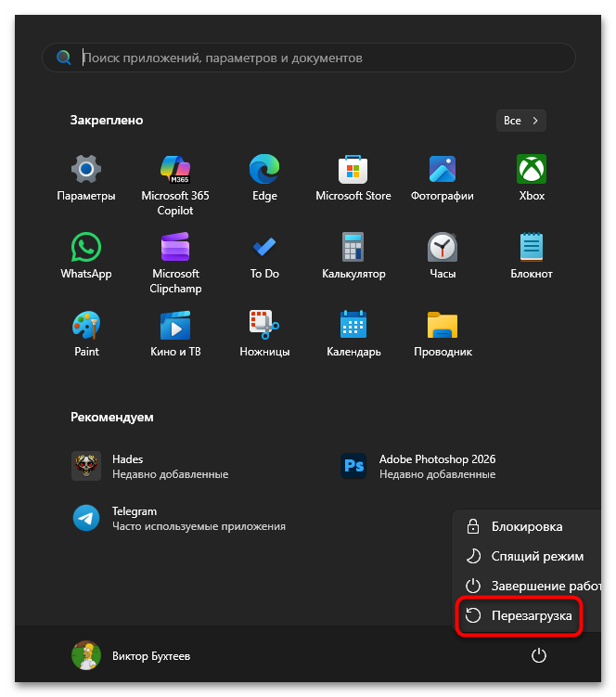Open Калькулятор
The image size is (616, 697).
tap(353, 255)
